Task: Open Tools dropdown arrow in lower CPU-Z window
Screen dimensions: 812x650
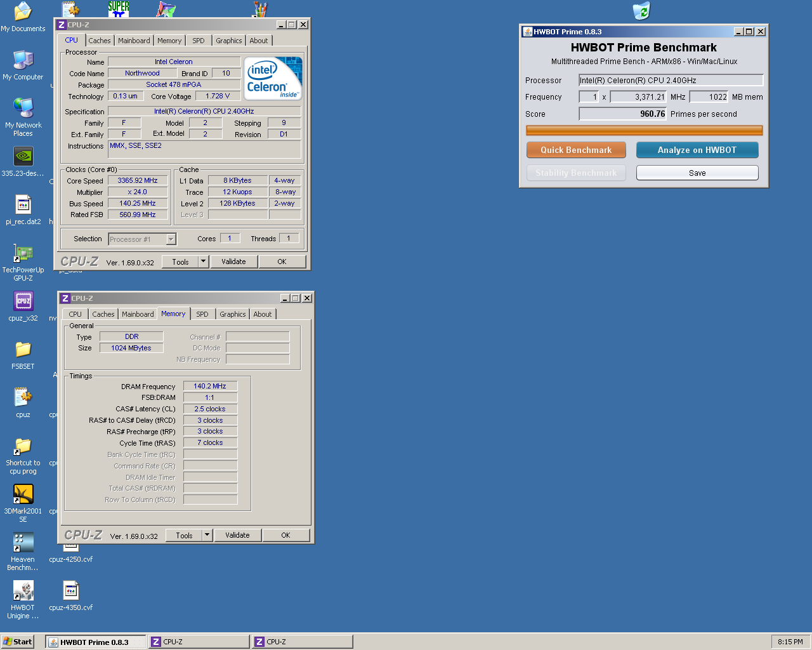Action: click(207, 535)
